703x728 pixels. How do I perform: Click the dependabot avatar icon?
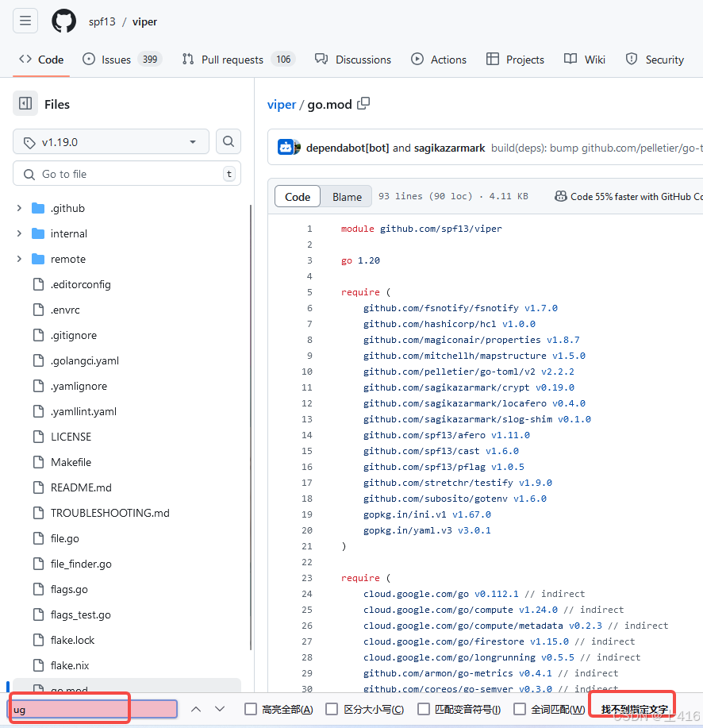point(286,148)
